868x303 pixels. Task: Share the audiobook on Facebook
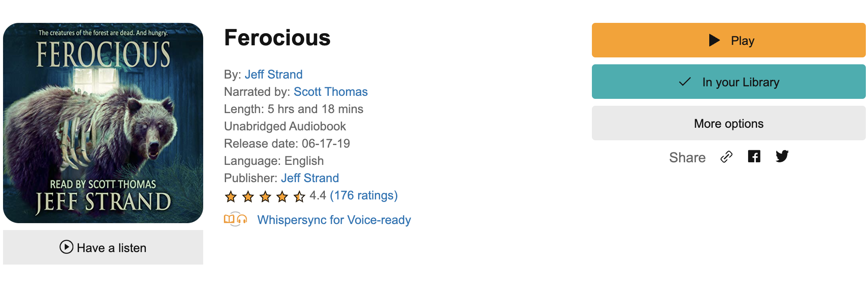pos(754,156)
